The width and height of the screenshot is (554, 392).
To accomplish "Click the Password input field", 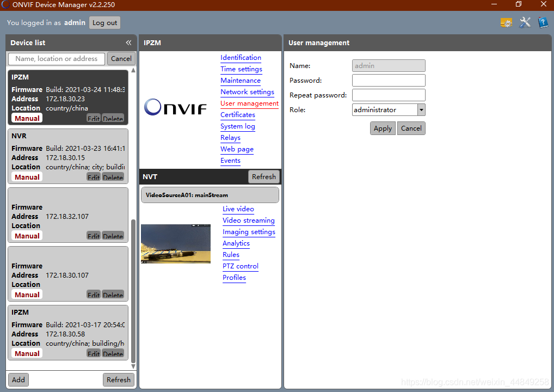I will tap(389, 80).
